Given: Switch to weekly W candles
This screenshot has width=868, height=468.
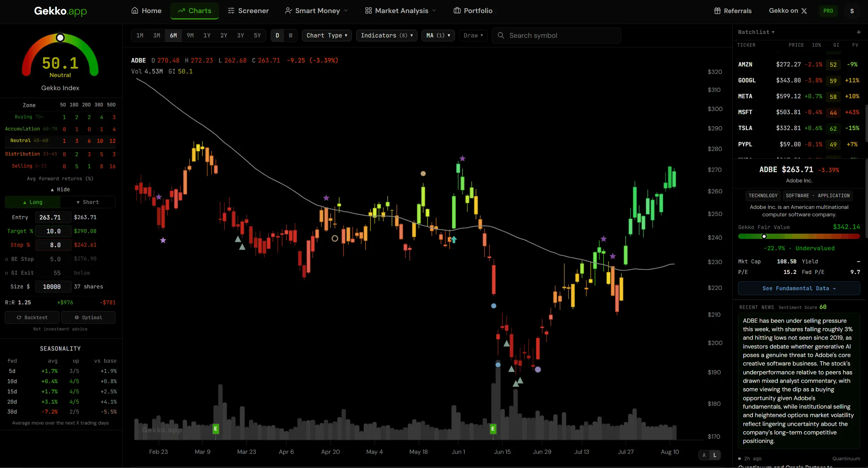Looking at the screenshot, I should coord(291,35).
